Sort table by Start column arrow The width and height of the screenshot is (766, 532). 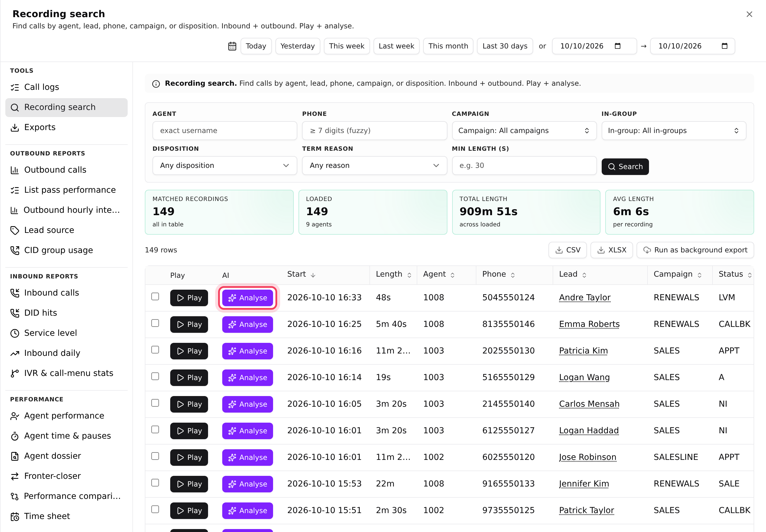pyautogui.click(x=313, y=275)
